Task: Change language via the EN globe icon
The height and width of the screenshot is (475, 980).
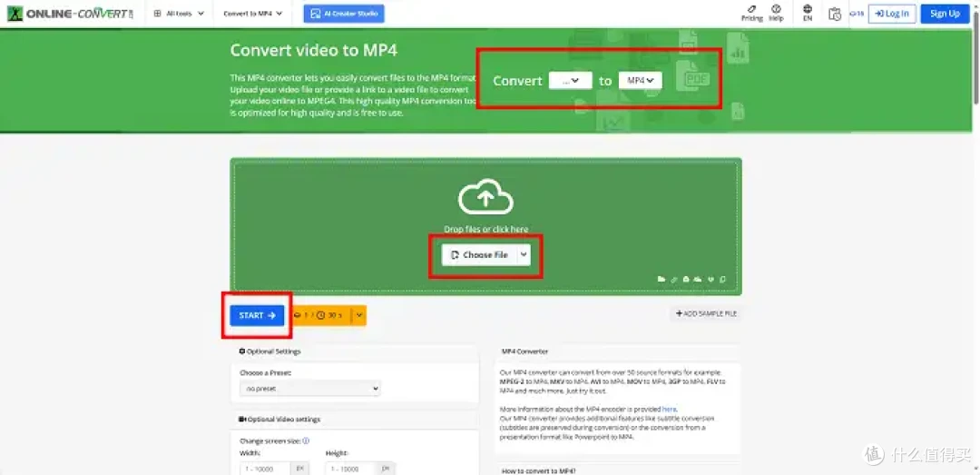Action: pos(808,13)
